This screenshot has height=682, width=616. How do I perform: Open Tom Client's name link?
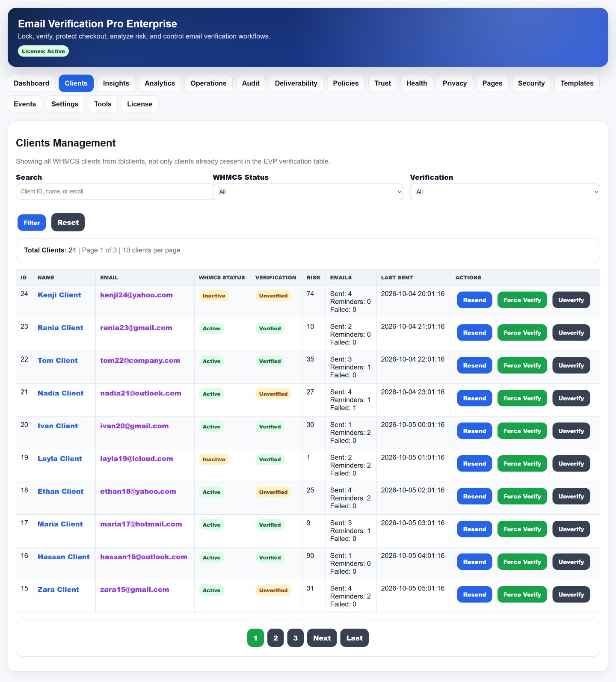(58, 360)
